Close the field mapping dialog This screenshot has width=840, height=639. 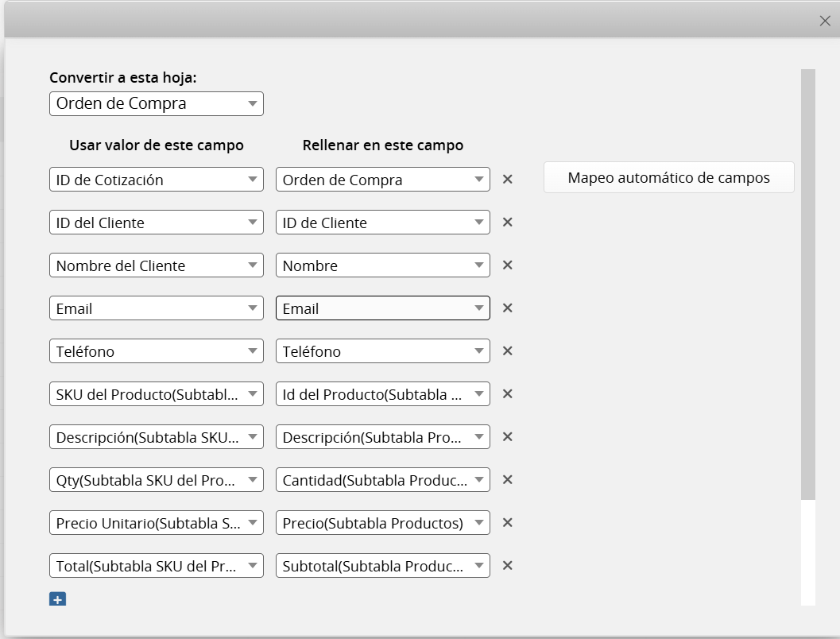pyautogui.click(x=825, y=21)
